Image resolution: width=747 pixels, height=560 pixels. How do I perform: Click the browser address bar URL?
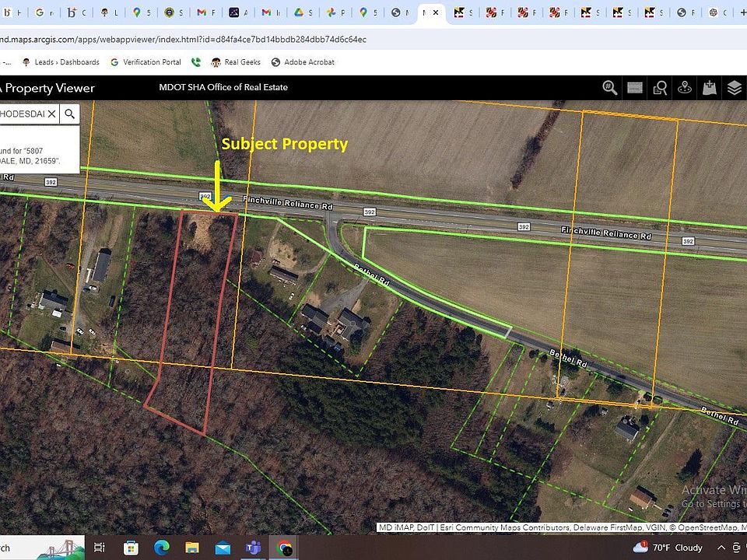(183, 40)
